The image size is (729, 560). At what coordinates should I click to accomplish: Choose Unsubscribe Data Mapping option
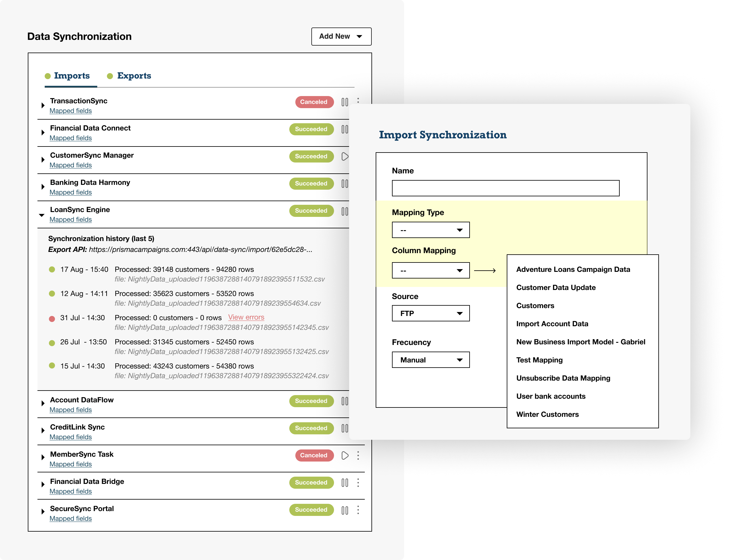tap(563, 378)
